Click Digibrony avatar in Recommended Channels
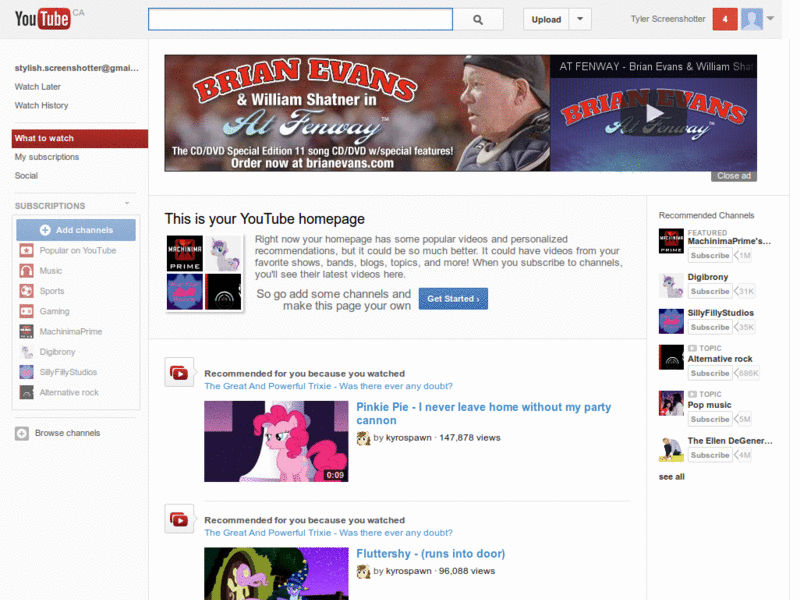Viewport: 800px width, 600px height. pyautogui.click(x=671, y=285)
